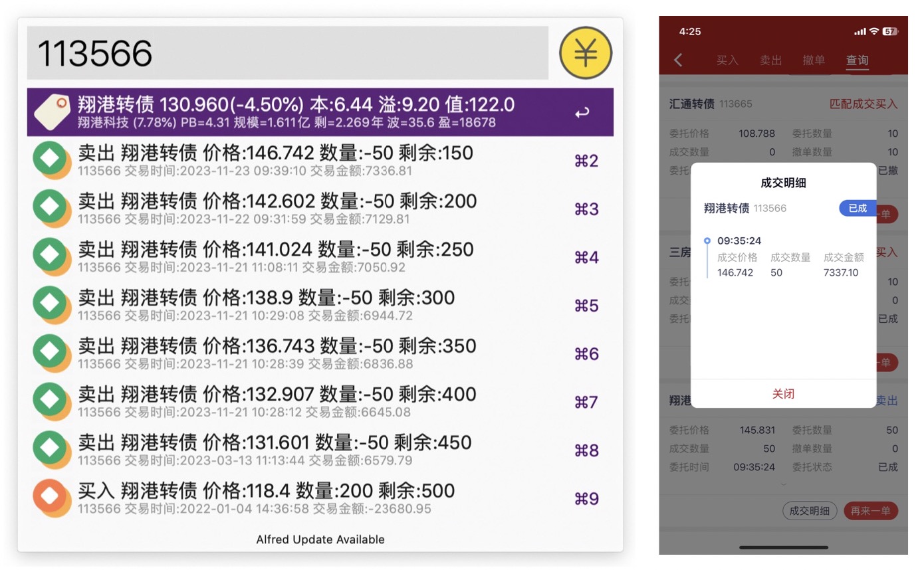
Task: Tap the back arrow in phone header
Action: coord(678,60)
